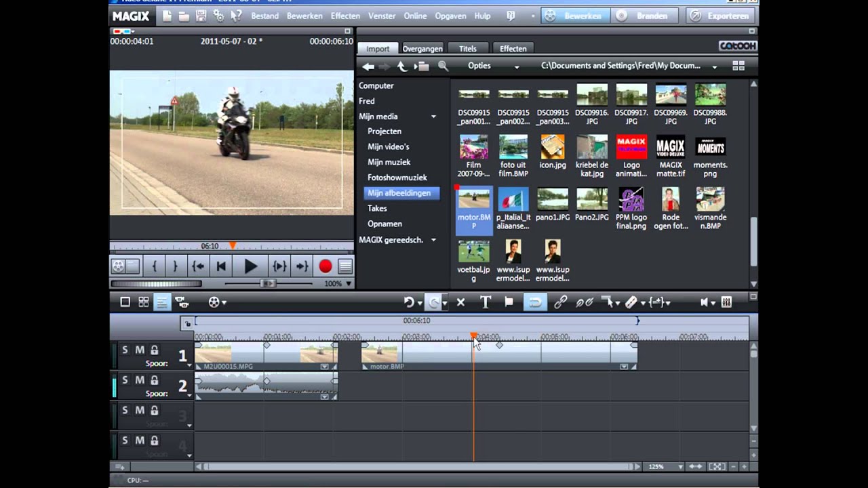Switch to the Branden screen

[645, 16]
